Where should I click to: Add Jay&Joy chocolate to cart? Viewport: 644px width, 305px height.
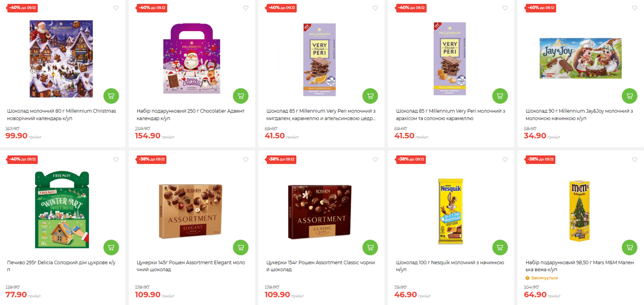click(629, 96)
